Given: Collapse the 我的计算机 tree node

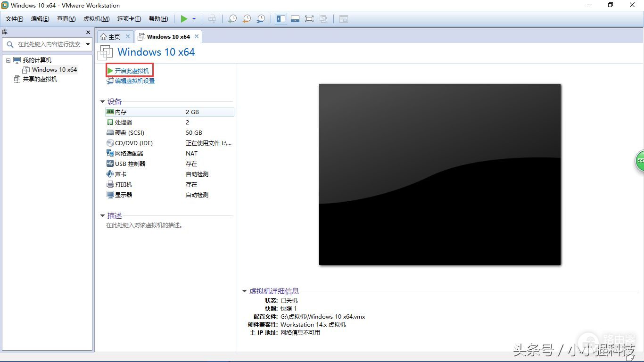Looking at the screenshot, I should 8,60.
